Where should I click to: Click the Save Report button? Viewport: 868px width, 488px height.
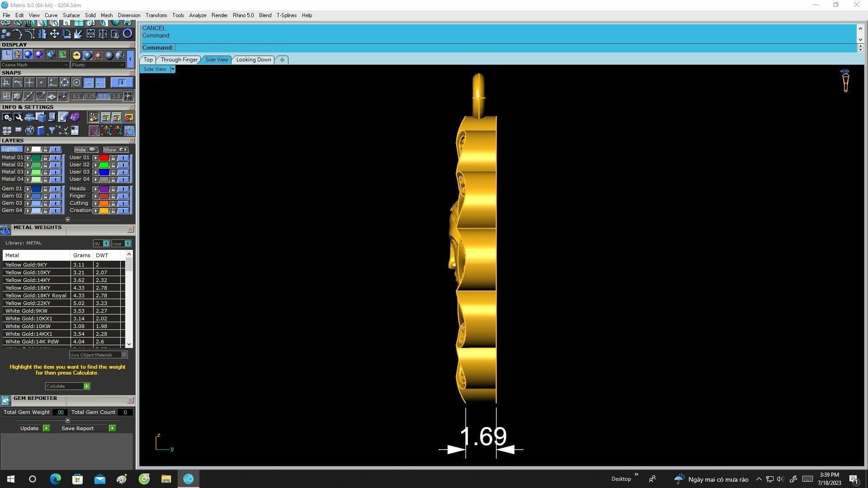tap(88, 428)
